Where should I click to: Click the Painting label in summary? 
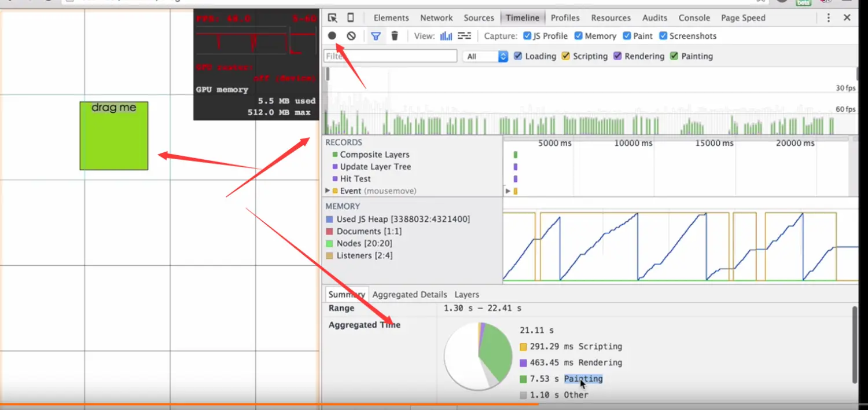click(583, 379)
